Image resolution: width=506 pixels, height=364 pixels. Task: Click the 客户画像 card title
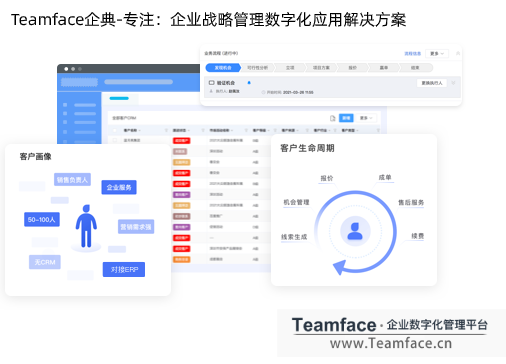(35, 157)
